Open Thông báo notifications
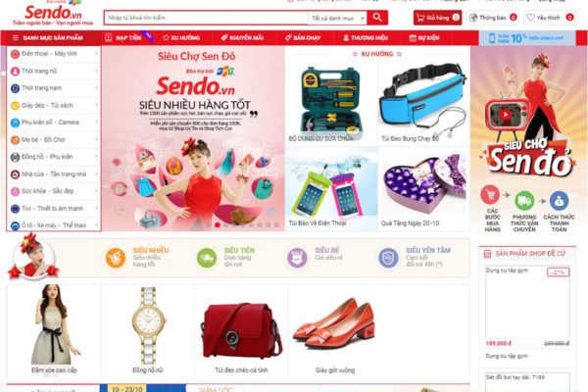The image size is (588, 392). pos(493,18)
